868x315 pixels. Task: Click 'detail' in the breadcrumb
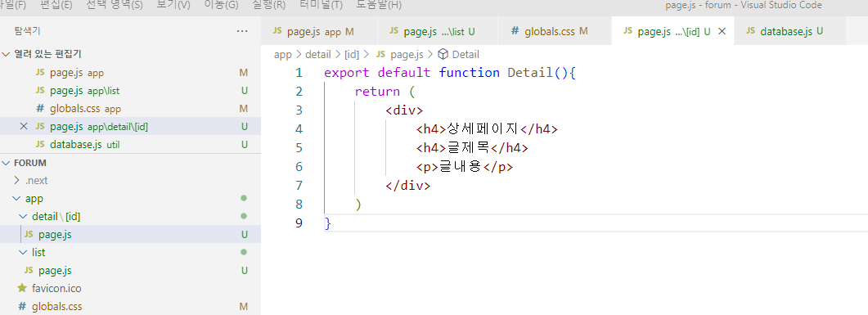tap(317, 54)
